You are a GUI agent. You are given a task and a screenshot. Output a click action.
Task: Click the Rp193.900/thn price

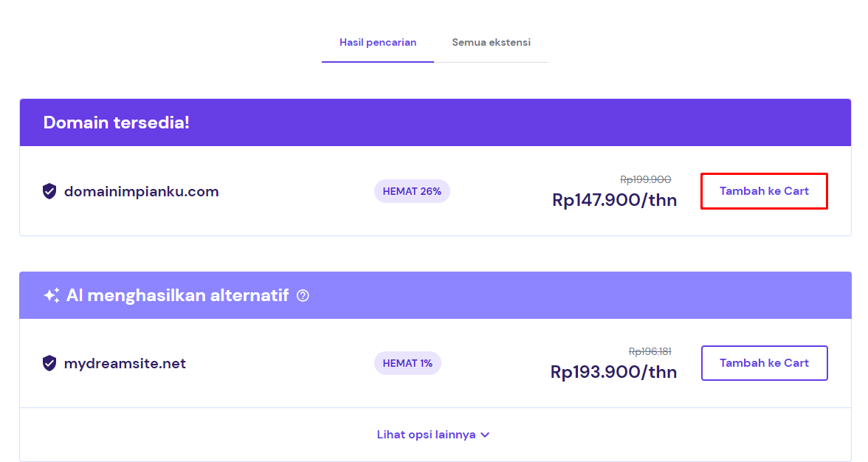[613, 372]
